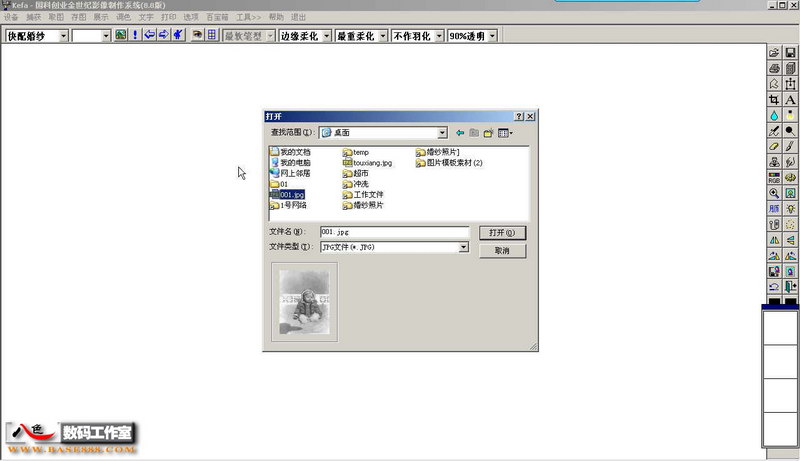The image size is (800, 461).
Task: Select the crop tool
Action: (x=774, y=99)
